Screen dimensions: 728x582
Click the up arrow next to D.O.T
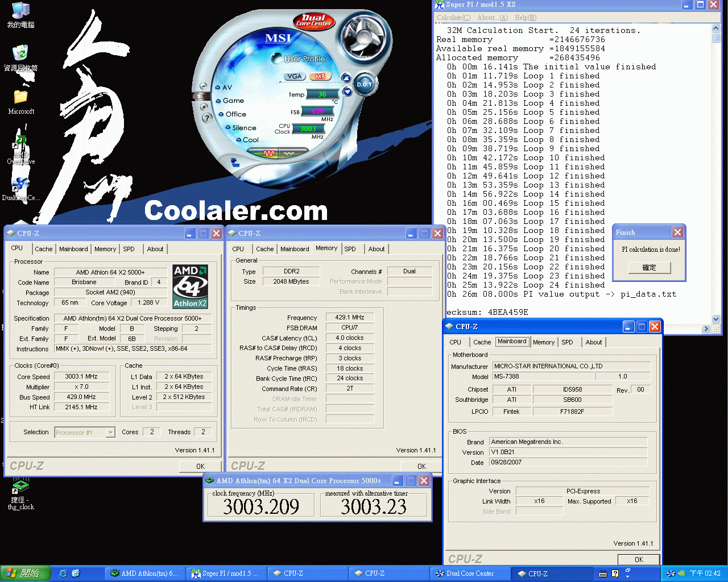pyautogui.click(x=346, y=78)
